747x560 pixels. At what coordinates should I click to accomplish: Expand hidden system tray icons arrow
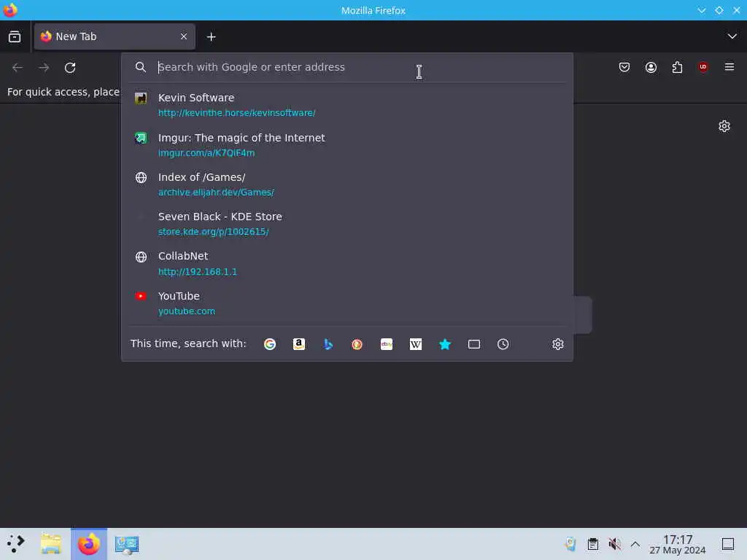(x=635, y=544)
